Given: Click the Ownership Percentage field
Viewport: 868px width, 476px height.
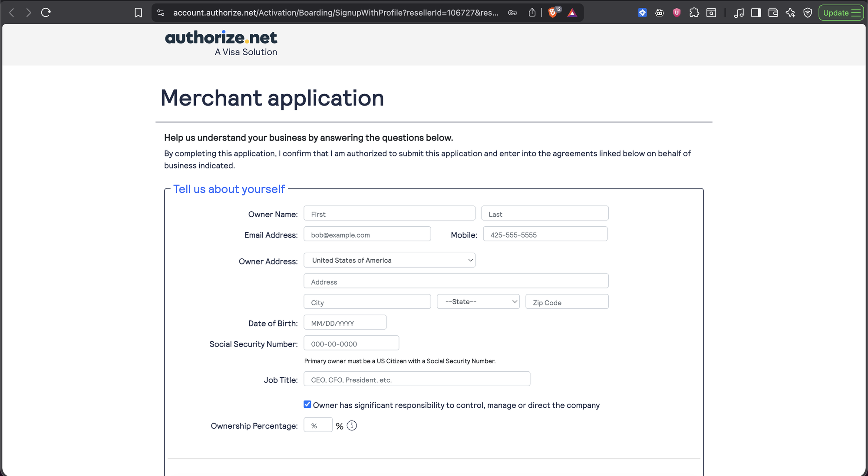Looking at the screenshot, I should pos(318,425).
